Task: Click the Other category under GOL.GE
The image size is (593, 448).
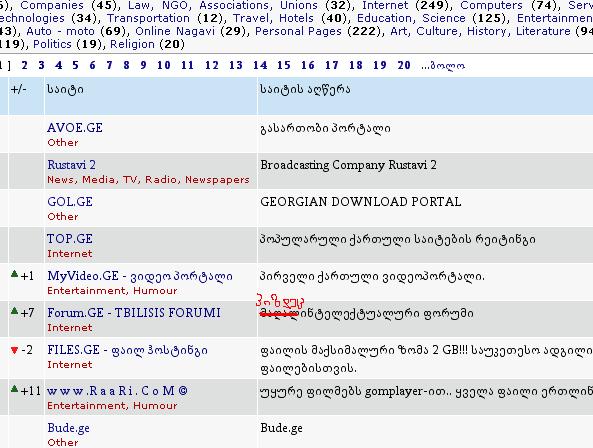Action: (x=63, y=217)
